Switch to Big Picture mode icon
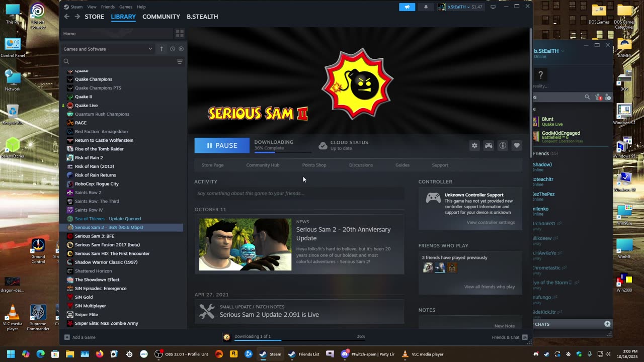The height and width of the screenshot is (362, 644). pos(493,7)
